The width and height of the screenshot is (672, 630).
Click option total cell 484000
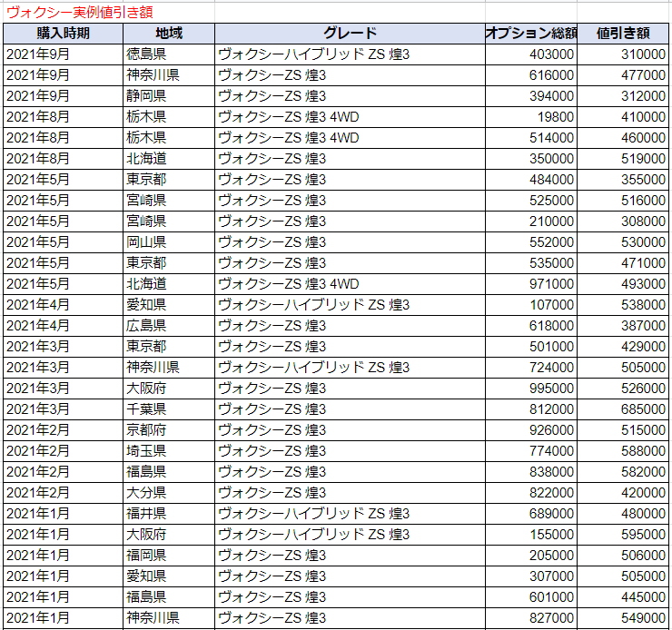531,180
